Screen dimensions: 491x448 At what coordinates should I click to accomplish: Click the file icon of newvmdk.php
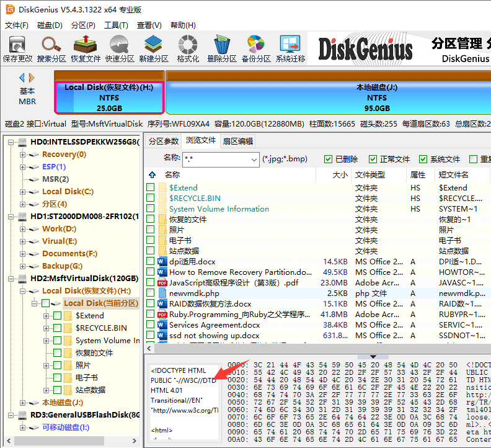tap(162, 293)
